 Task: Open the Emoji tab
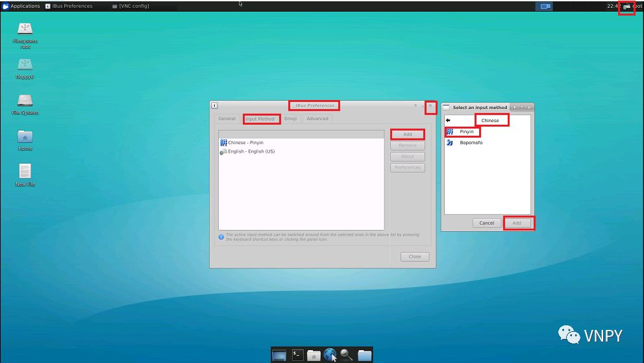[x=290, y=119]
